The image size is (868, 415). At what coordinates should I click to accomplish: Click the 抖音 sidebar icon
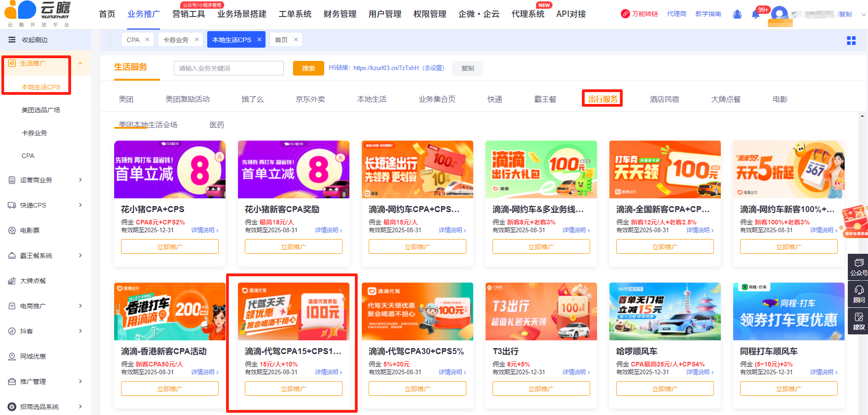(x=12, y=331)
